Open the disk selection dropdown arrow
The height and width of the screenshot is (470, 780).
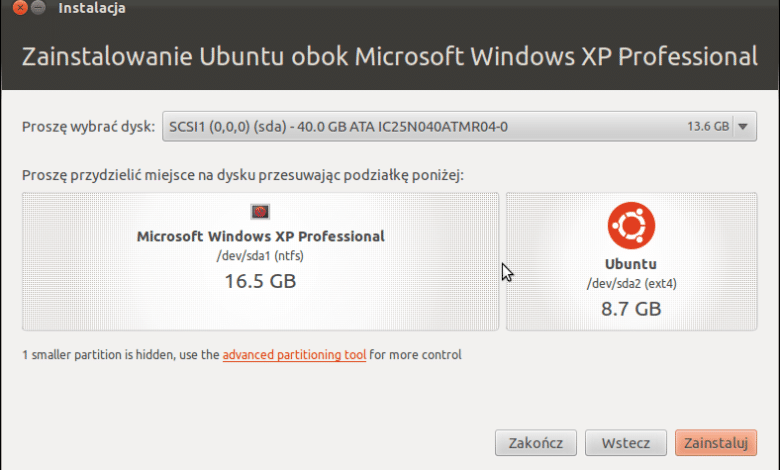coord(743,126)
